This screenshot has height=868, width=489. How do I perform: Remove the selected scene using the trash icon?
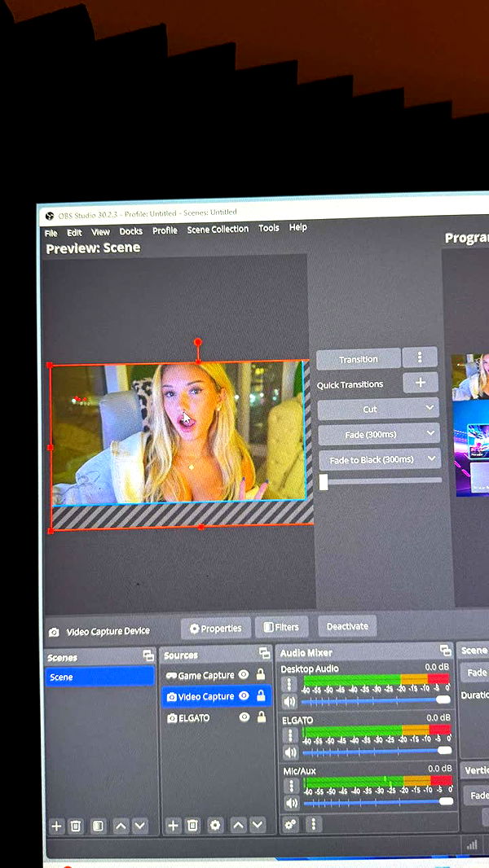(x=76, y=826)
